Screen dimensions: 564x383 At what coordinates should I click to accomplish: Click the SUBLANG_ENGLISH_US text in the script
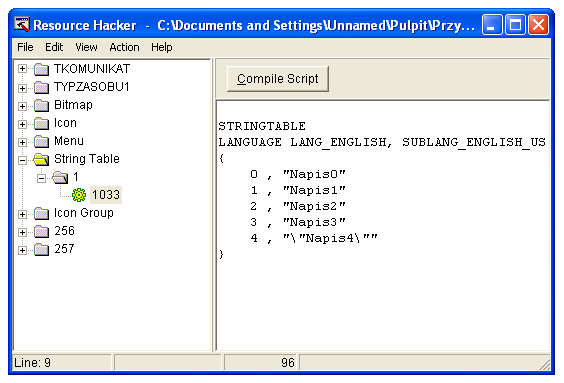coord(474,142)
